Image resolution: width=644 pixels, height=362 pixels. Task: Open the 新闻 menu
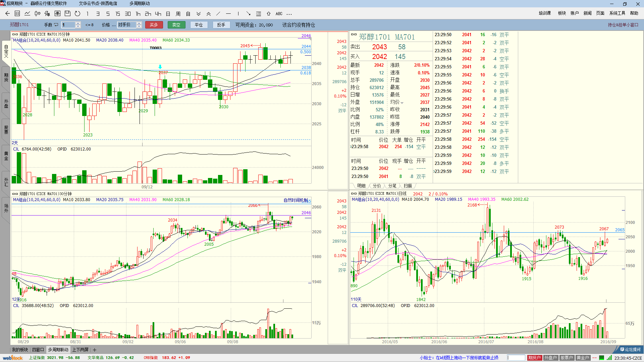click(587, 13)
